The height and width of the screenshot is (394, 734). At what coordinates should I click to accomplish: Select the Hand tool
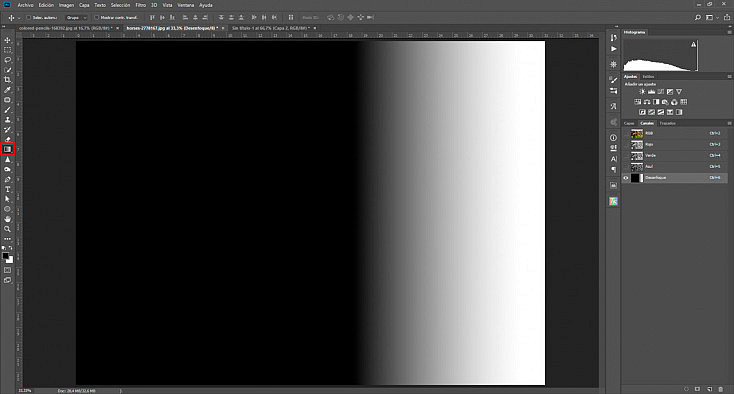tap(7, 219)
